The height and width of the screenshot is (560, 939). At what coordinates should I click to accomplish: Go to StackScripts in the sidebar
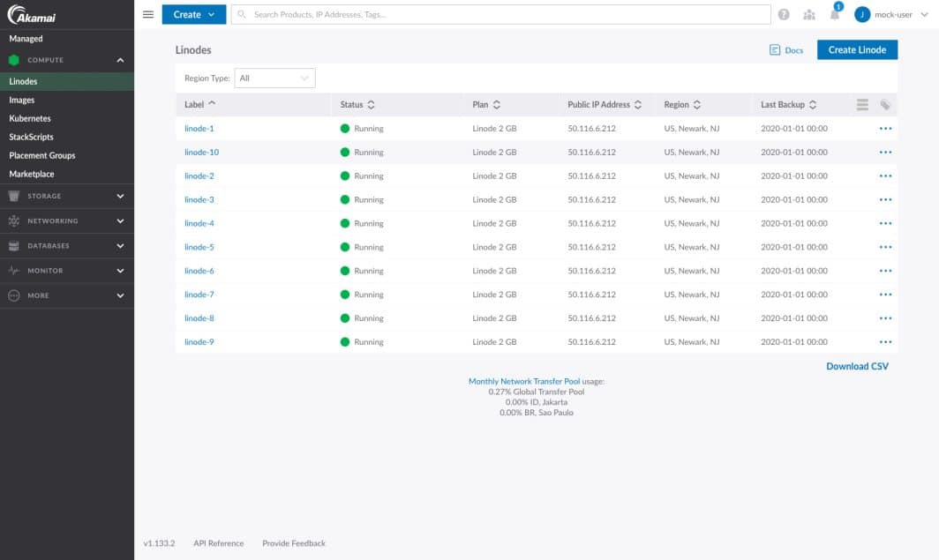tap(31, 137)
